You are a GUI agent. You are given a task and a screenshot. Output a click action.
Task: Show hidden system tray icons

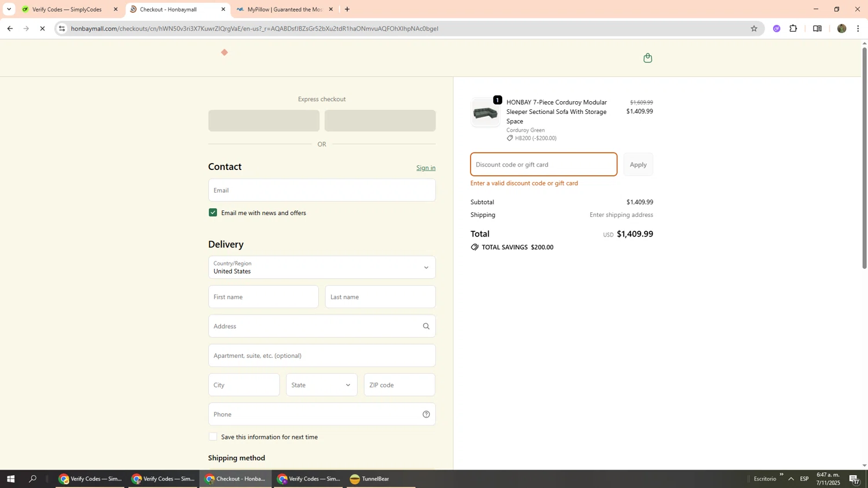[791, 479]
